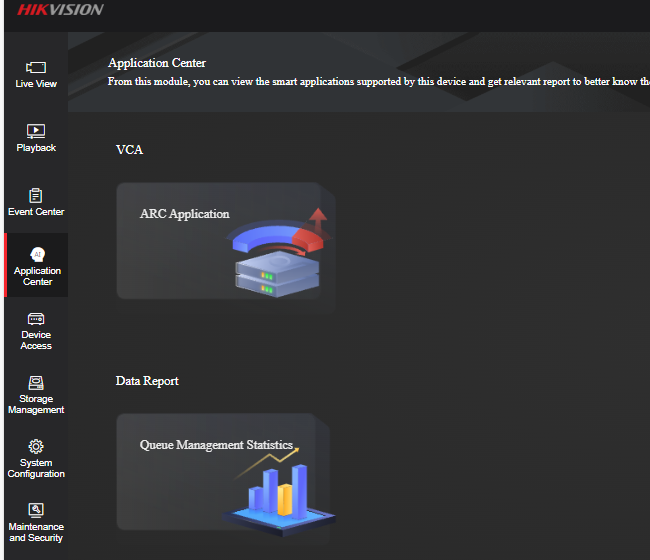
Task: Select the Maintenance and Security label
Action: [36, 532]
